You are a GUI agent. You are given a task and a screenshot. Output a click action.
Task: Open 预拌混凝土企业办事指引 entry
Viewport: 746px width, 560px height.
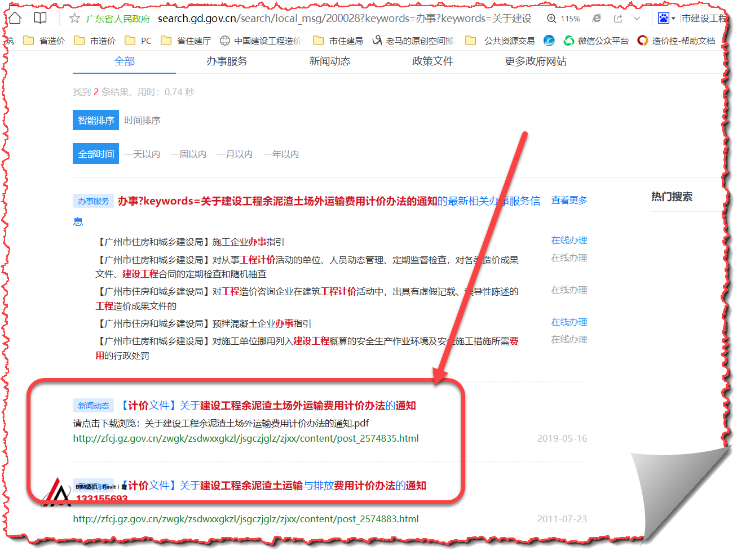[204, 323]
